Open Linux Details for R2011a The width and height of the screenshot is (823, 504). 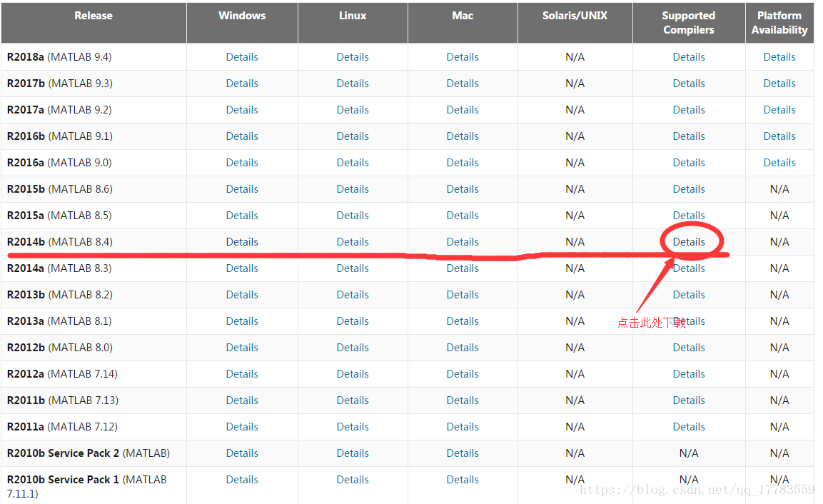(353, 427)
